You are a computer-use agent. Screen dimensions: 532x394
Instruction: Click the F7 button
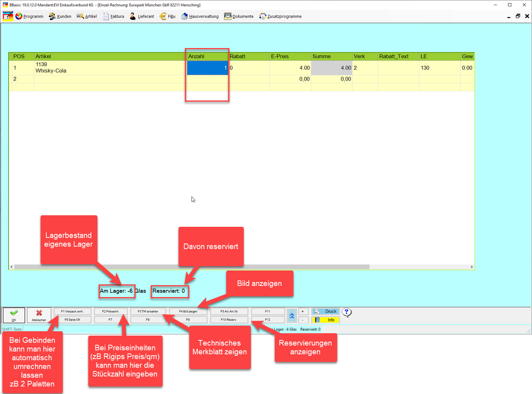111,320
